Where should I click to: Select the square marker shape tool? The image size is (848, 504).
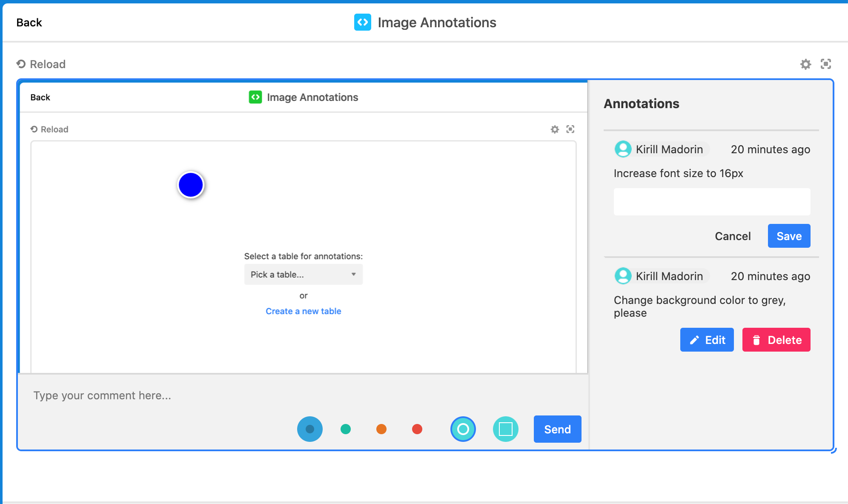[x=505, y=429]
